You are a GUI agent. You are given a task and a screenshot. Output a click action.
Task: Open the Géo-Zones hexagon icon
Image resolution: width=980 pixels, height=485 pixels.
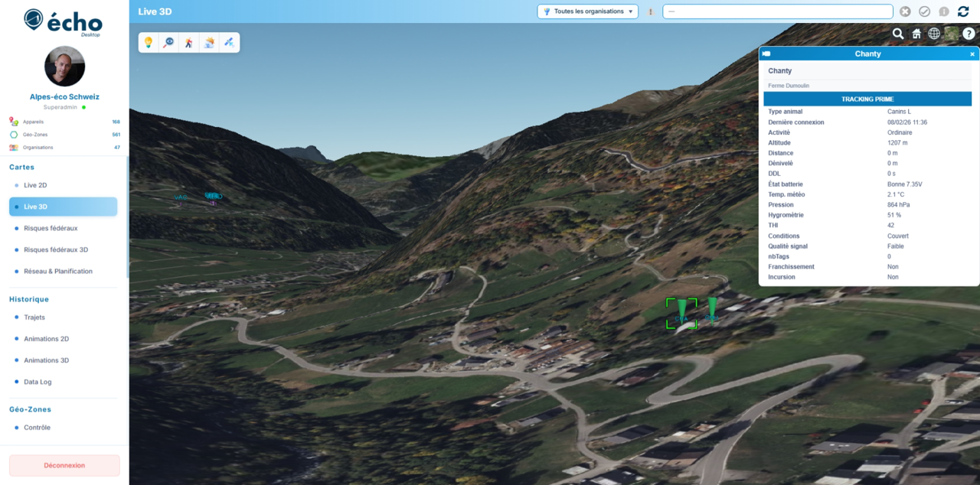click(12, 134)
